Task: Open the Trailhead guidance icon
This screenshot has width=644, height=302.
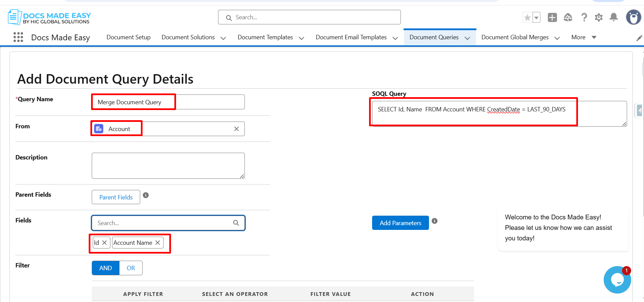Action: 568,17
